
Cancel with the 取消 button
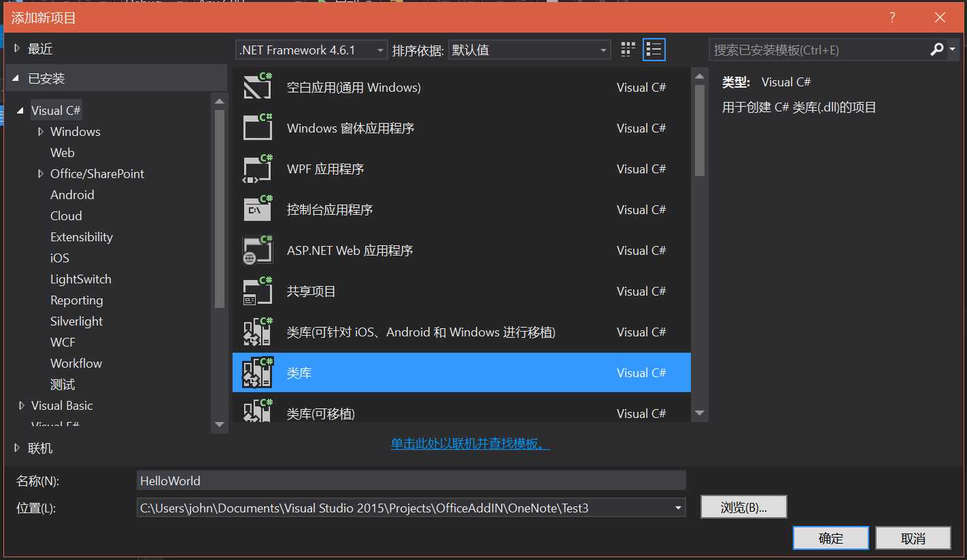click(x=913, y=538)
